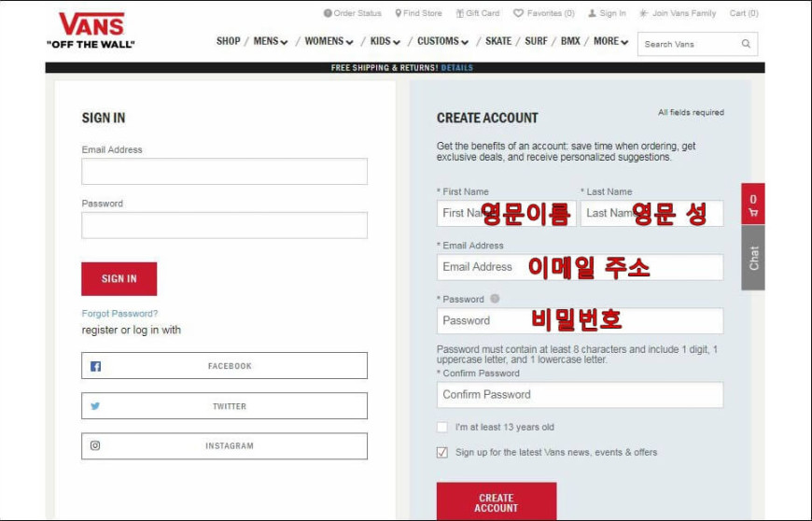The image size is (812, 521).
Task: Expand the KIDS dropdown menu
Action: point(385,41)
